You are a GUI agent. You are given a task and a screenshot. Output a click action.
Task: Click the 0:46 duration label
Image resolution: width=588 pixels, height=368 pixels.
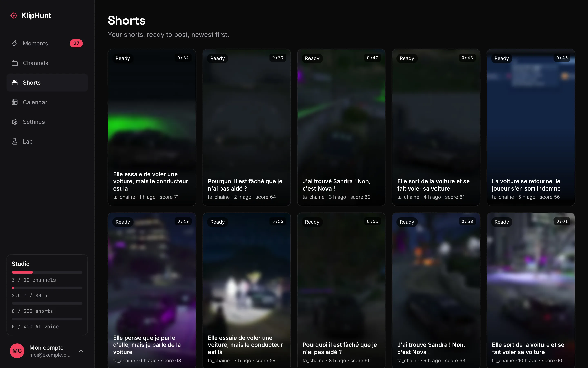[x=562, y=58]
